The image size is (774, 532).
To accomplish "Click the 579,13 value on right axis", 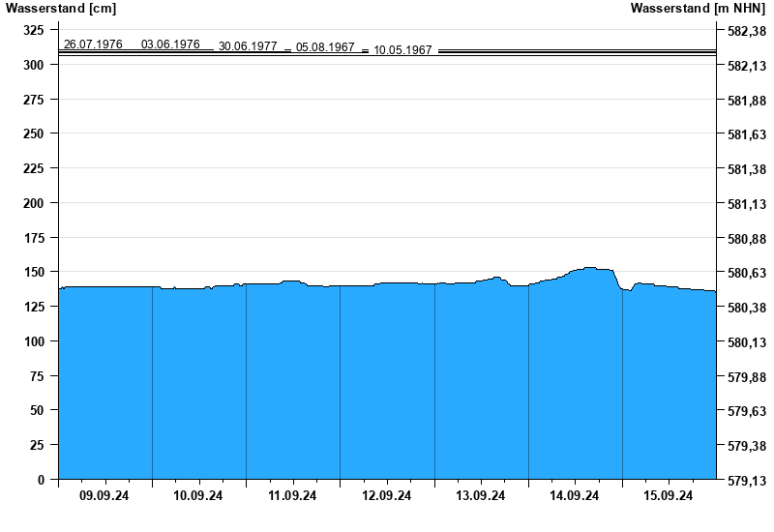I will point(746,481).
